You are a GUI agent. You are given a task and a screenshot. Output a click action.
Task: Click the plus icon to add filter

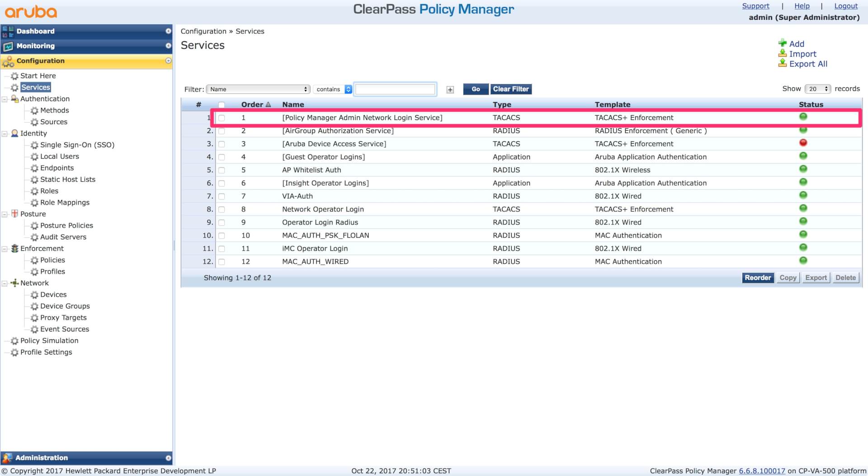coord(450,89)
